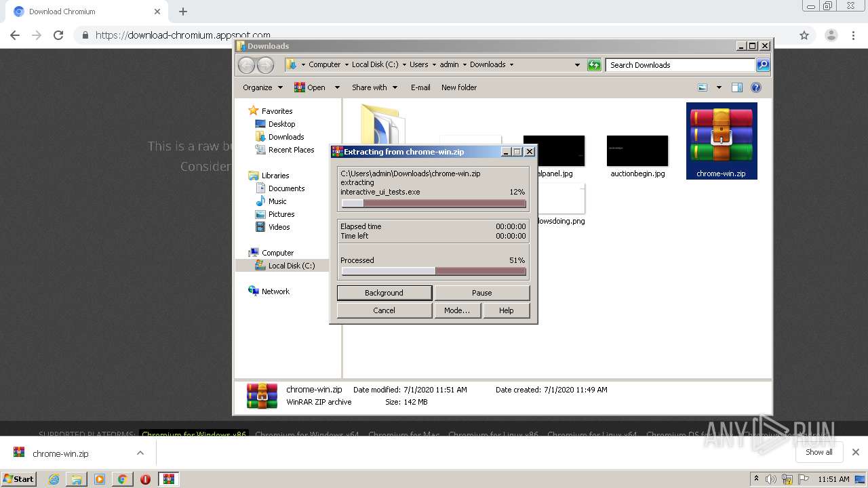868x488 pixels.
Task: Open Windows Explorer taskbar icon
Action: [77, 479]
